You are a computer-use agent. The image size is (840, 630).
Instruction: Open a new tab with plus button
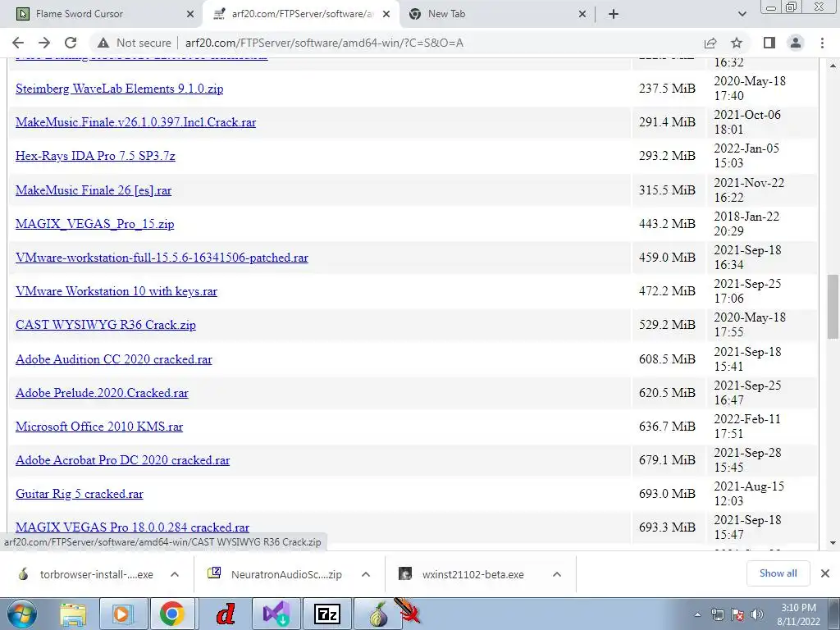(614, 14)
